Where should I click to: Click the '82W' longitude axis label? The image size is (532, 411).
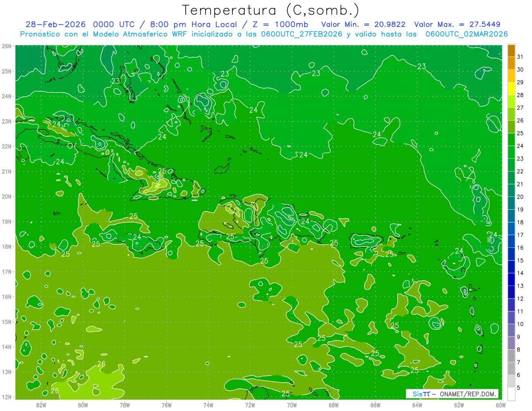[x=41, y=405]
